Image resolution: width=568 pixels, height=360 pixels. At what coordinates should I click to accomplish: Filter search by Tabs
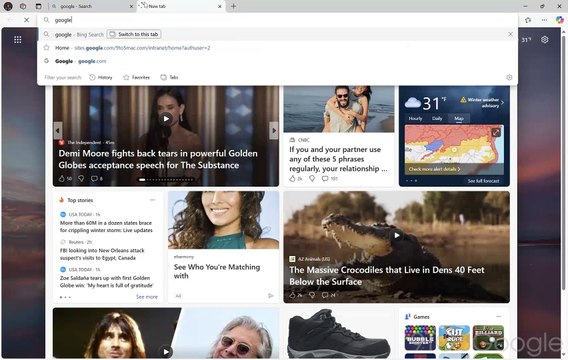coord(170,77)
